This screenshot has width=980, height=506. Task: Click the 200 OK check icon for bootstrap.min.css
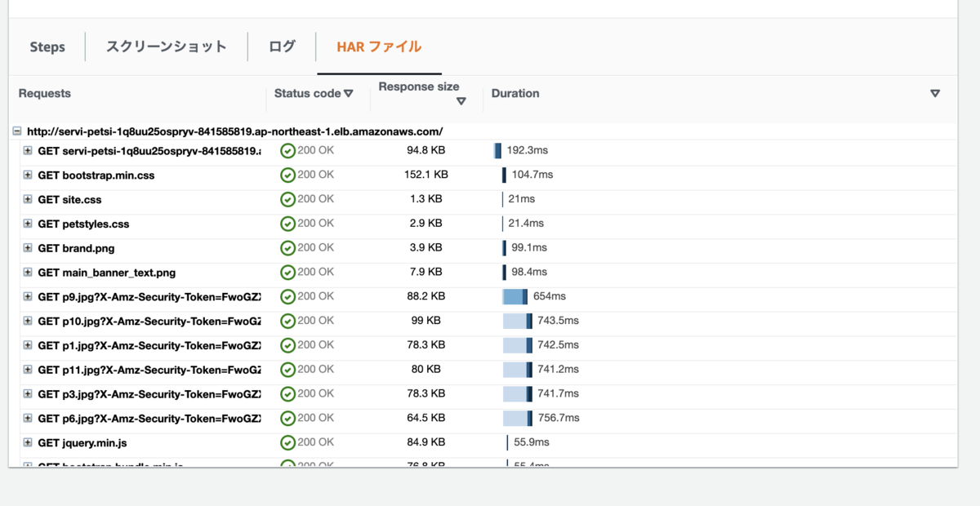coord(287,175)
